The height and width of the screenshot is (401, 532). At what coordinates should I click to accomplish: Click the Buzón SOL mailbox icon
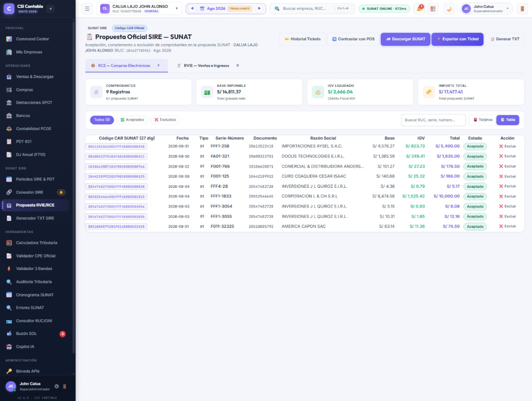(9, 334)
